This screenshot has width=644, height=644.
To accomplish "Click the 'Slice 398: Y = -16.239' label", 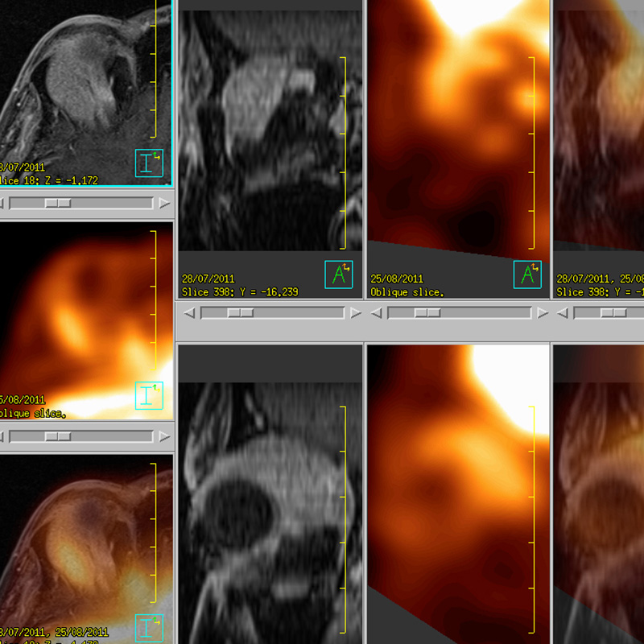I will tap(240, 292).
